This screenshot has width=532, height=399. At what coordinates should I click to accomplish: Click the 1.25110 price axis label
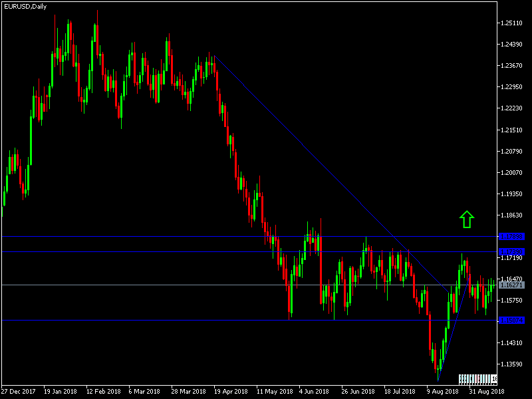[x=511, y=23]
